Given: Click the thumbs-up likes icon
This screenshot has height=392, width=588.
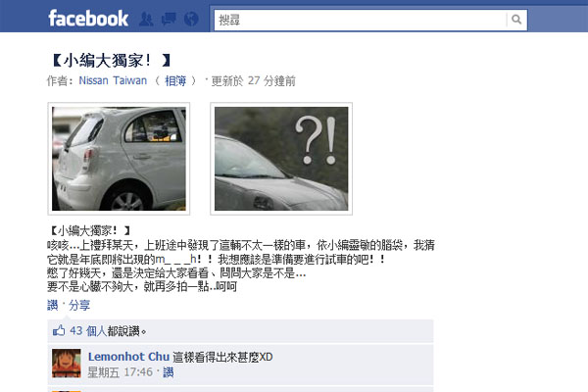Looking at the screenshot, I should pos(59,330).
